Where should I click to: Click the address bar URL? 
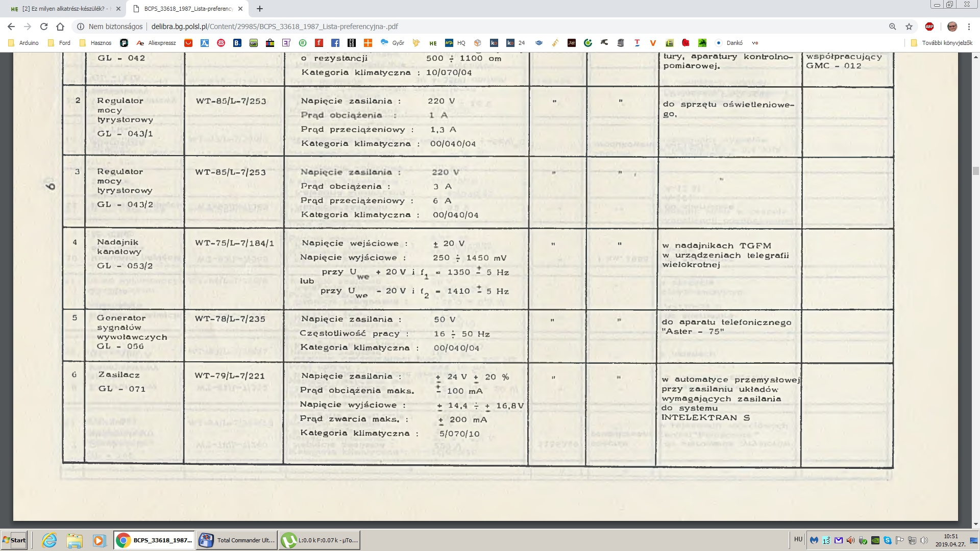click(x=275, y=27)
